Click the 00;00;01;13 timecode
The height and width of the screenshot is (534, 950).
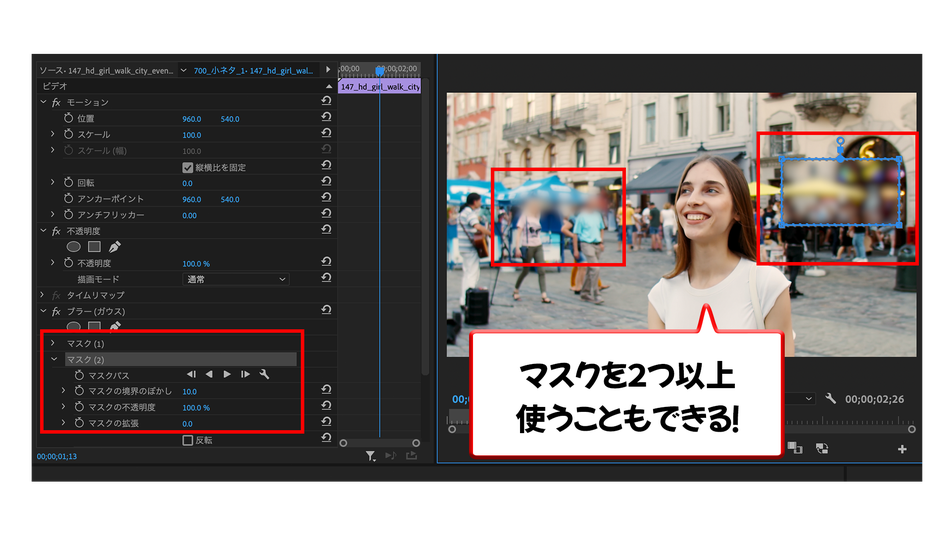(x=57, y=456)
